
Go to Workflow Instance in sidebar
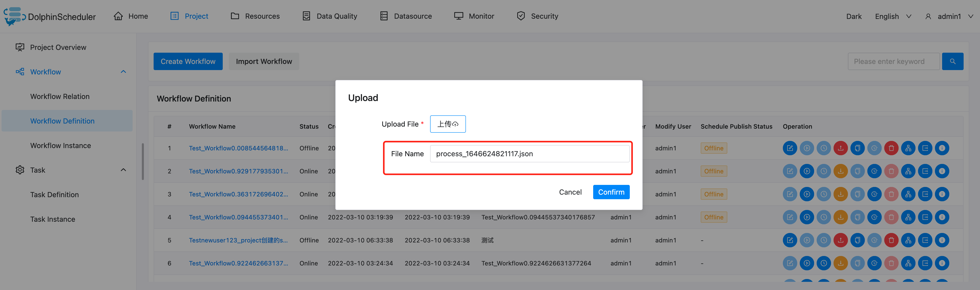click(60, 146)
